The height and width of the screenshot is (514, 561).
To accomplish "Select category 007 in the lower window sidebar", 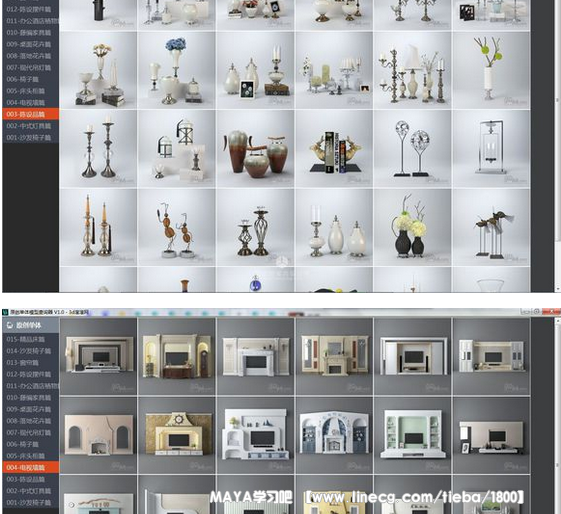I will (x=31, y=432).
